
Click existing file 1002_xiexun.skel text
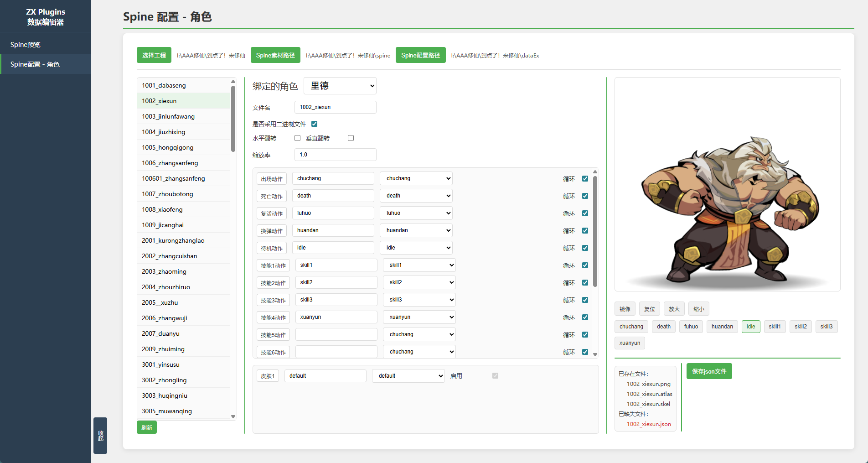coord(648,404)
